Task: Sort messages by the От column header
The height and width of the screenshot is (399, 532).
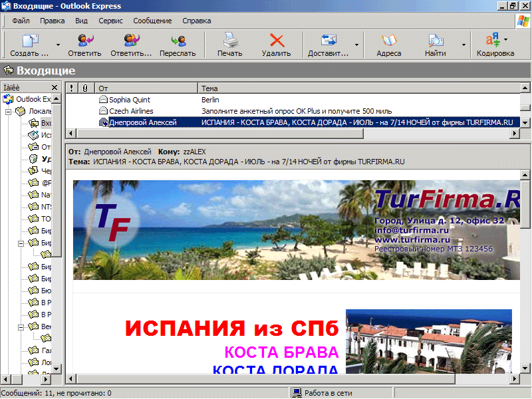Action: point(146,88)
